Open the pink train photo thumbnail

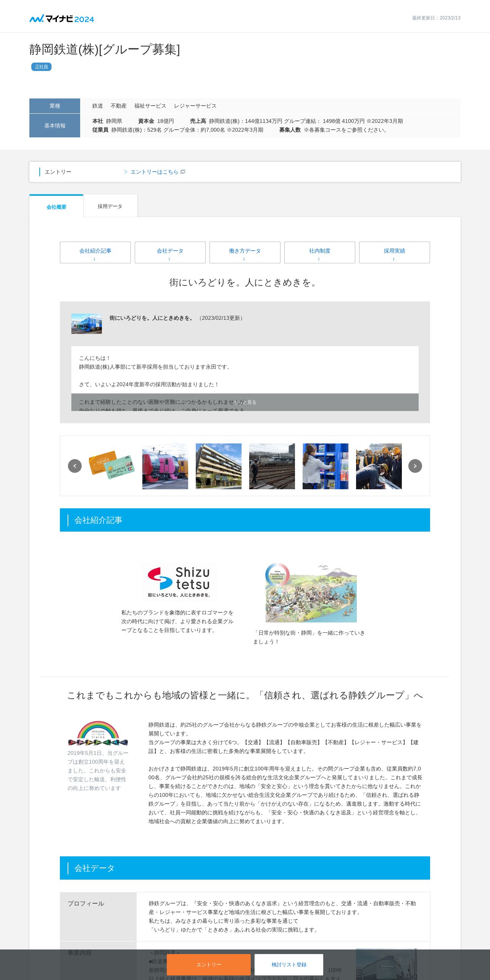(x=165, y=466)
